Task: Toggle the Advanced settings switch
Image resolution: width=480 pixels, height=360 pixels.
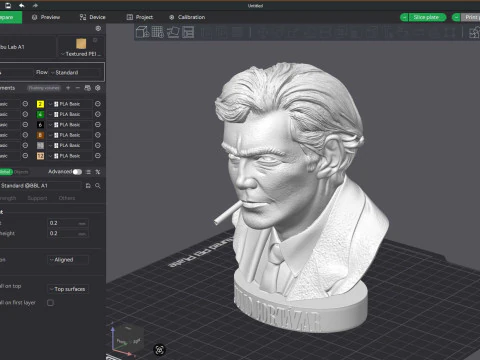Action: [x=77, y=172]
